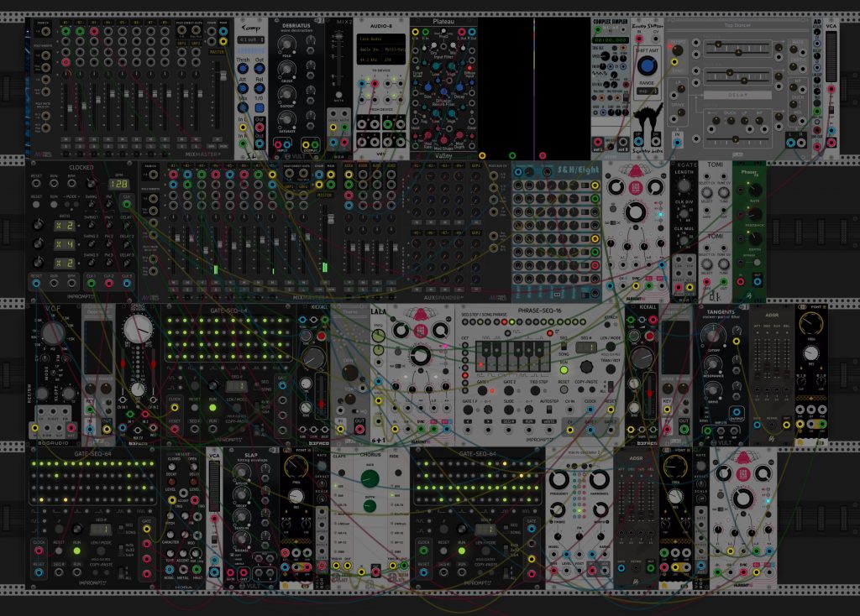Toggle the green RUN button on Phrase-Seq-16
The height and width of the screenshot is (616, 860).
[x=564, y=370]
